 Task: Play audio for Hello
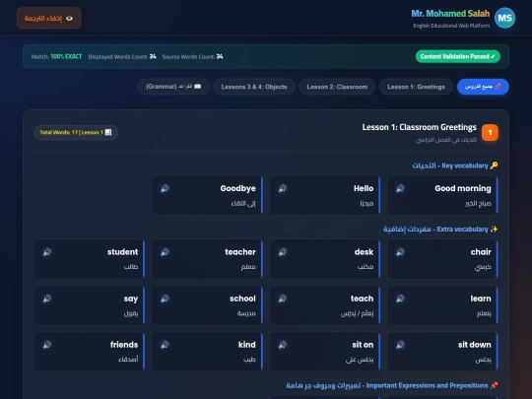coord(283,188)
